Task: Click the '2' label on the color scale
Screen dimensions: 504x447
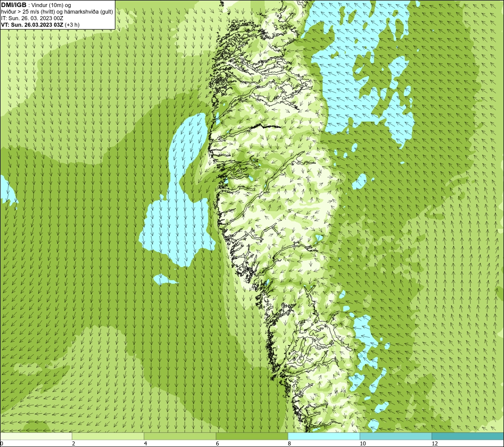Action: pyautogui.click(x=74, y=443)
